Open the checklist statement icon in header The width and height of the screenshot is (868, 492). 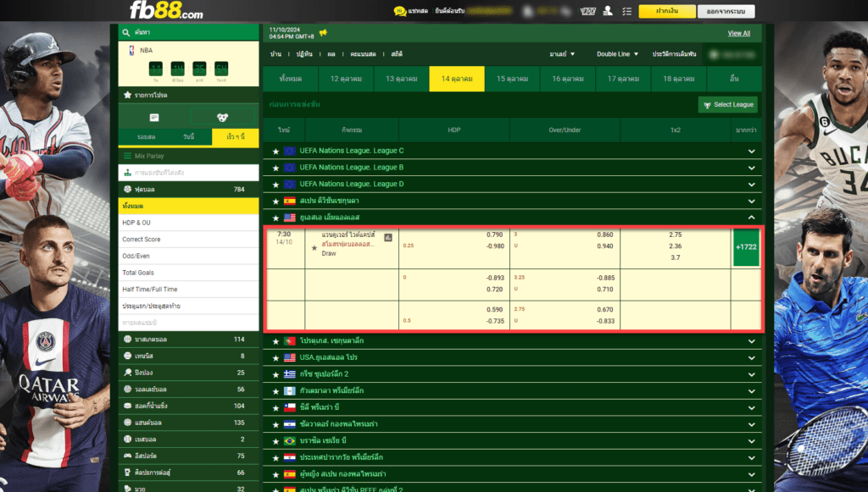coord(626,11)
